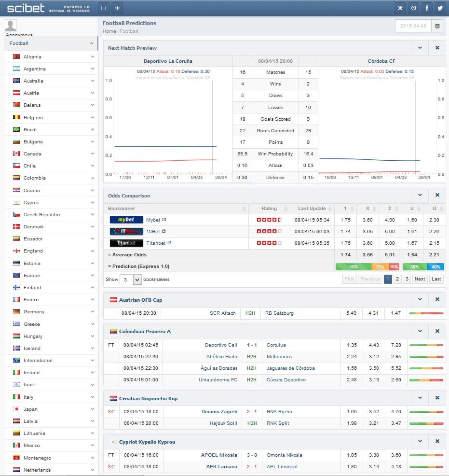Open the tools wrench icon in header
Viewport: 449px width, 476px height.
(400, 8)
